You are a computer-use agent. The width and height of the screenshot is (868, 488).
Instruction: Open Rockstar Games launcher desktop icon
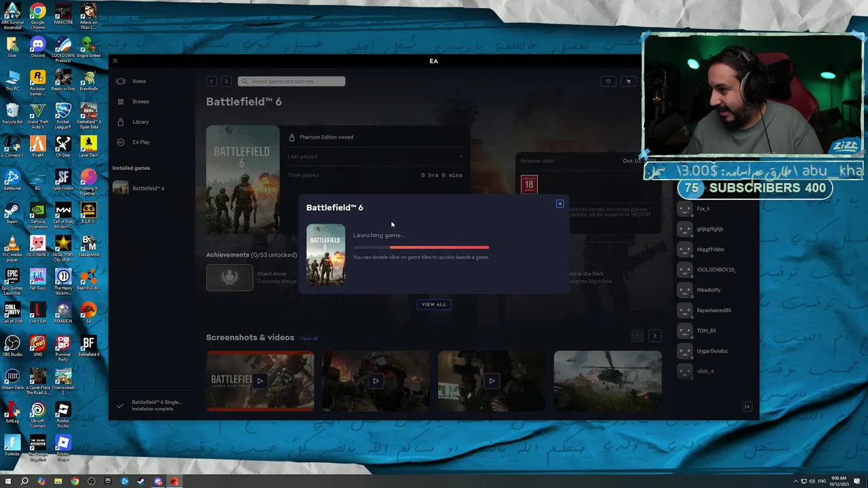[38, 83]
